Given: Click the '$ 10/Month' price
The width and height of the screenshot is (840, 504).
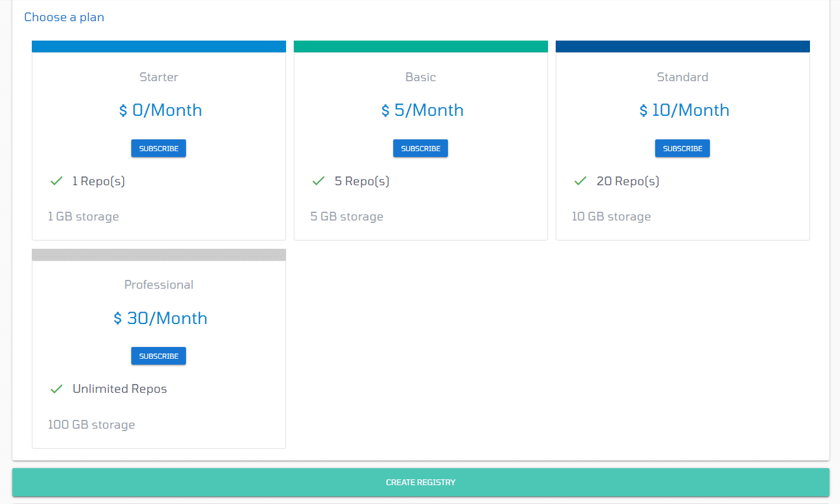Looking at the screenshot, I should [684, 110].
